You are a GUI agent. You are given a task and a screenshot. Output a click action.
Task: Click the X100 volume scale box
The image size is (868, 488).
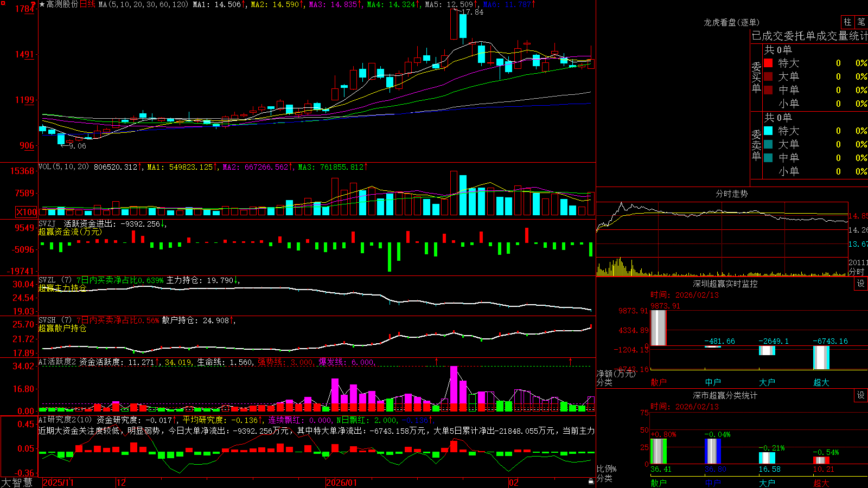click(x=27, y=212)
